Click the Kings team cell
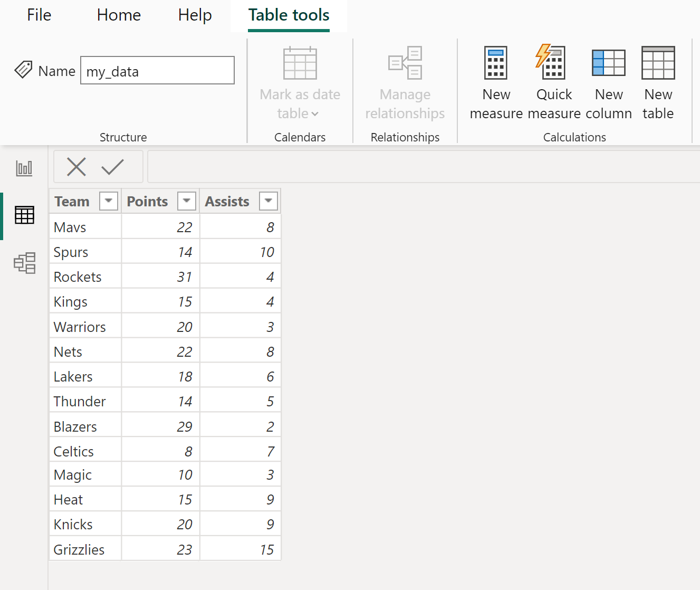 click(x=85, y=301)
